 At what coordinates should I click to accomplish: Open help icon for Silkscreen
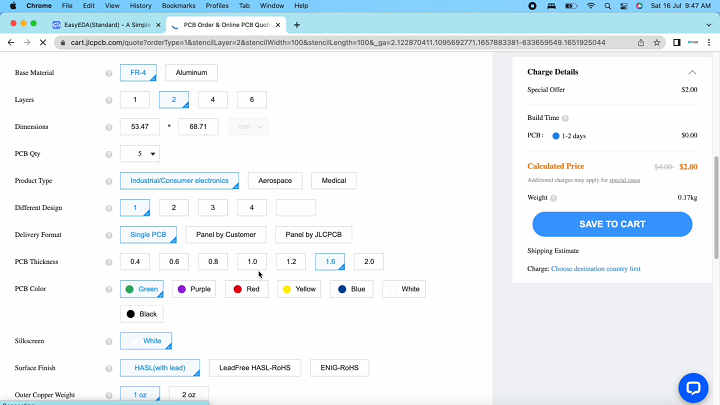[109, 342]
